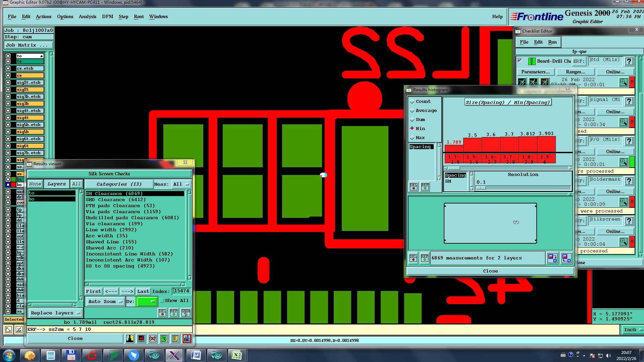This screenshot has height=362, width=644.
Task: Click the histogram icon in Results viewer
Action: pos(187,339)
